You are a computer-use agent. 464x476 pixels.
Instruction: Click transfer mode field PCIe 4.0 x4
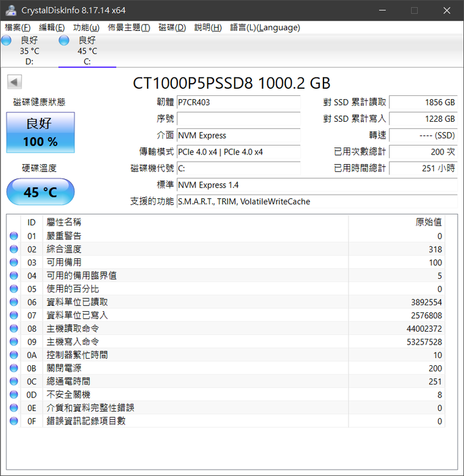(x=238, y=152)
